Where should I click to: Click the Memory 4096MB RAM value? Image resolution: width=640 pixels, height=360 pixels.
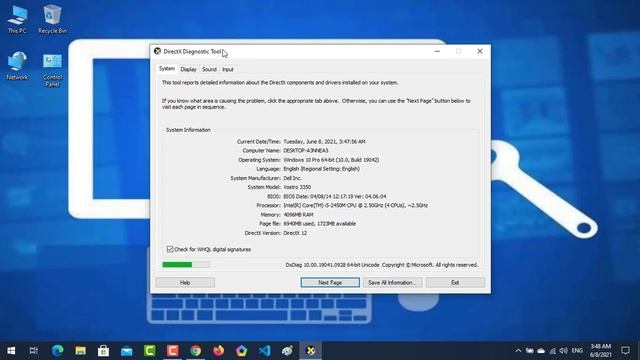click(298, 215)
